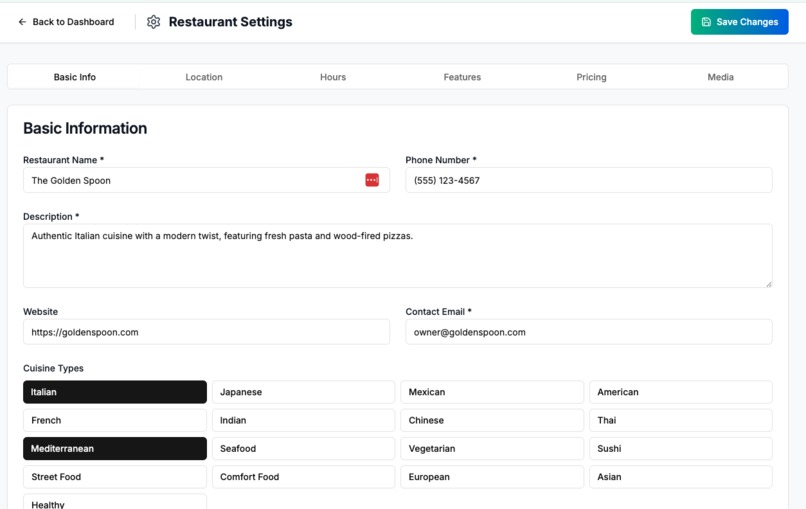Image resolution: width=806 pixels, height=509 pixels.
Task: Click the Contact Email field
Action: [589, 332]
